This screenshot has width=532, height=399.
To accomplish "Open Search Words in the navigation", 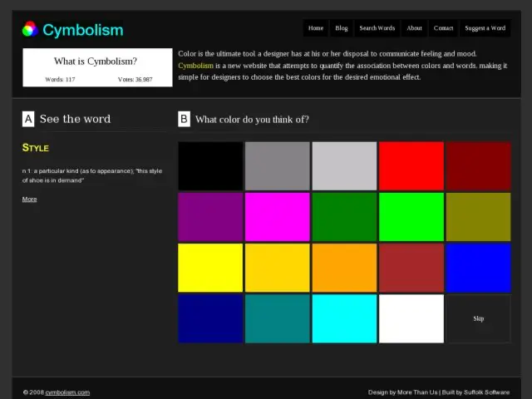I will 377,28.
